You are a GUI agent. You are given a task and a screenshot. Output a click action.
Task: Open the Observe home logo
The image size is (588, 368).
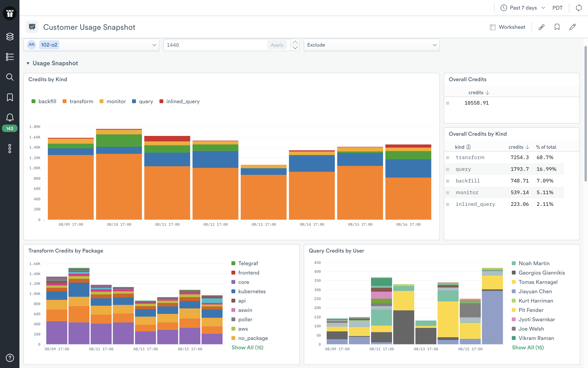click(x=10, y=13)
